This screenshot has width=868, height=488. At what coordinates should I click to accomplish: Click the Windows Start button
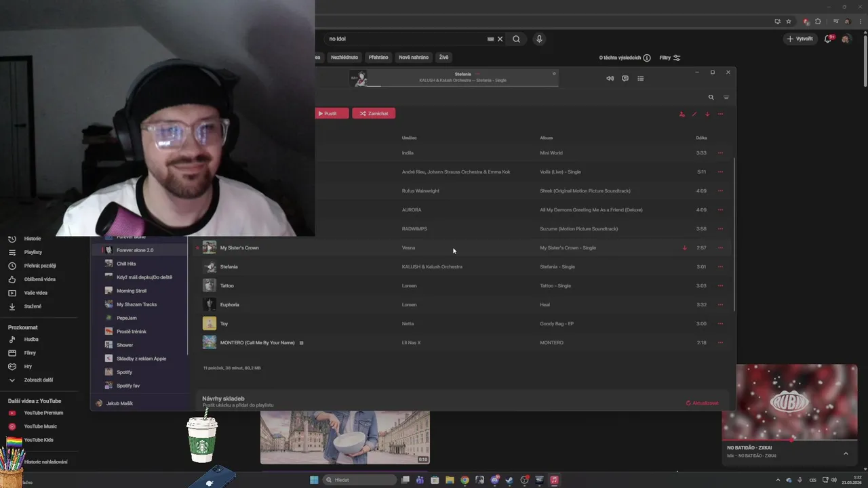(314, 480)
